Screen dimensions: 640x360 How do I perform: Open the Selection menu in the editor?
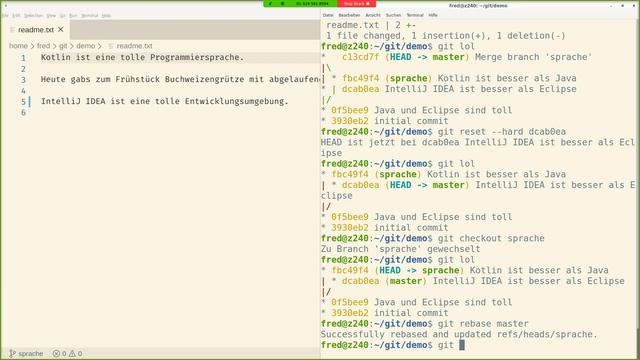[x=33, y=16]
